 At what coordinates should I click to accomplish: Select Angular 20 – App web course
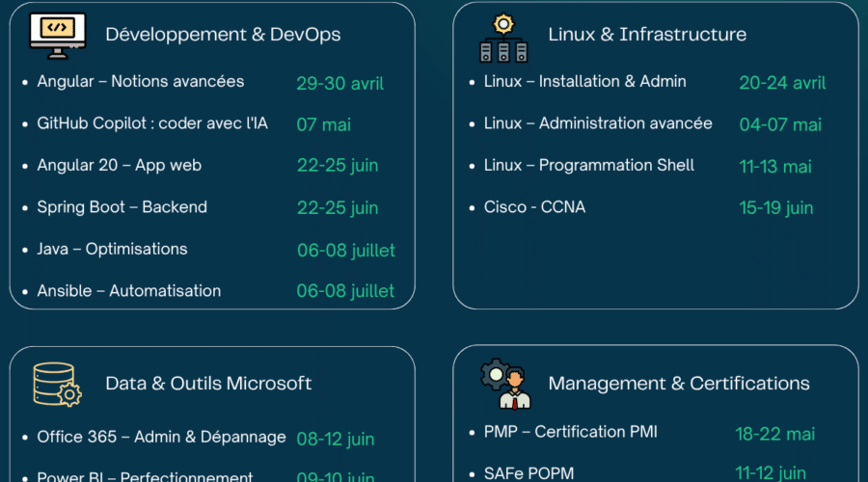click(x=120, y=165)
